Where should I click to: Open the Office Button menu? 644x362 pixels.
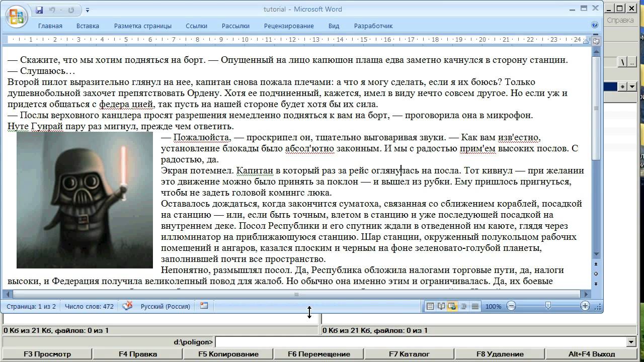click(16, 16)
